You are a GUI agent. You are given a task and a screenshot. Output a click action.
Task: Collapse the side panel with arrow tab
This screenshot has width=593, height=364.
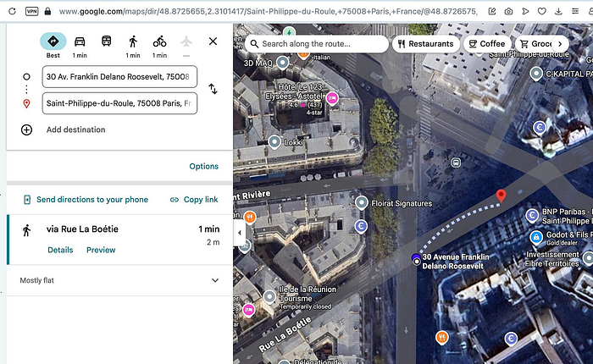(239, 233)
